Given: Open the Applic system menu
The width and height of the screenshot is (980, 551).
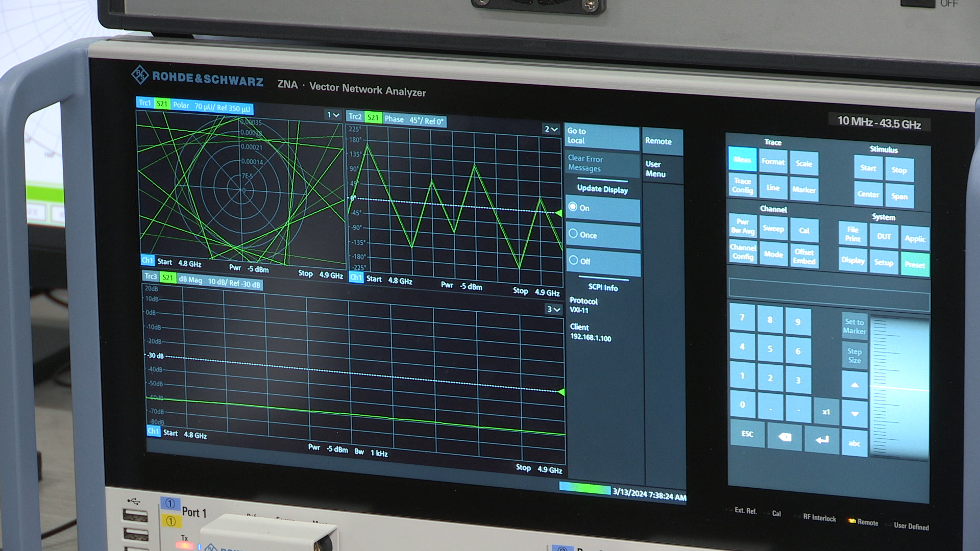Looking at the screenshot, I should [915, 238].
